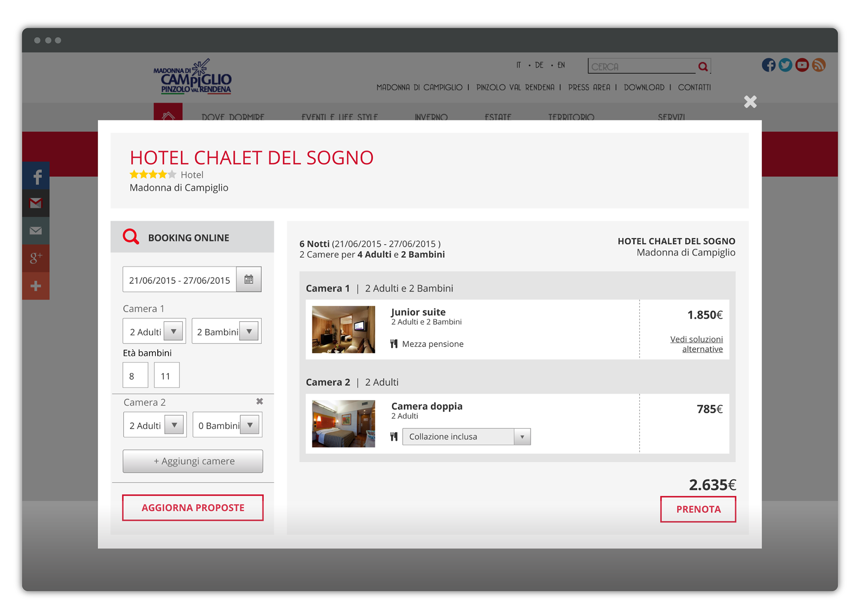Image resolution: width=860 pixels, height=616 pixels.
Task: Click the Camera doppia room title
Action: pos(427,406)
